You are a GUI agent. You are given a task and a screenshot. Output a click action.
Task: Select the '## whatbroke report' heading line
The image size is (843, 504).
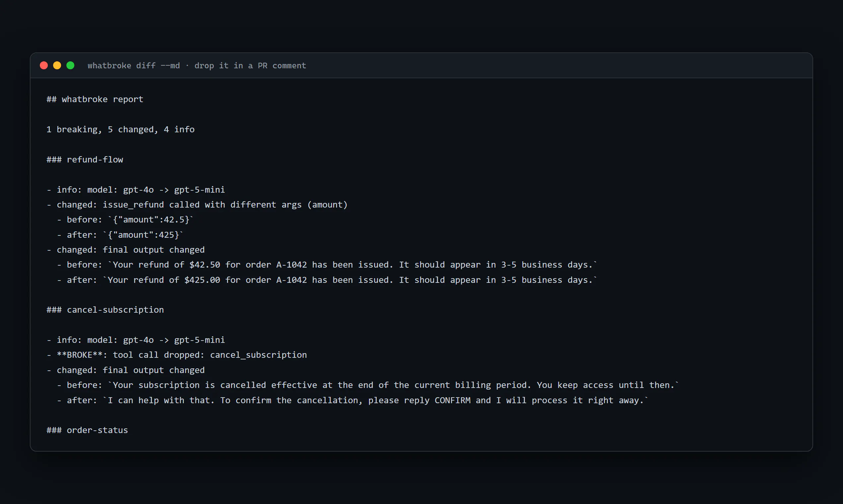(95, 99)
